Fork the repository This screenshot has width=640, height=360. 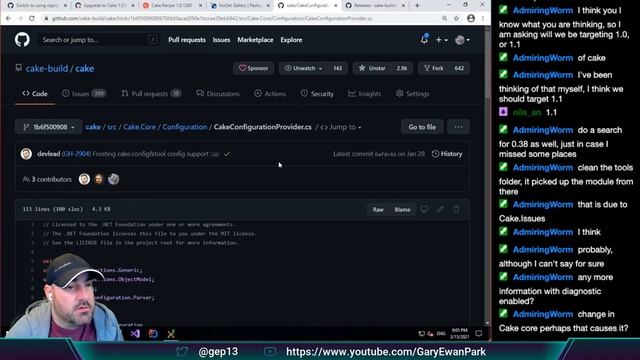[434, 68]
